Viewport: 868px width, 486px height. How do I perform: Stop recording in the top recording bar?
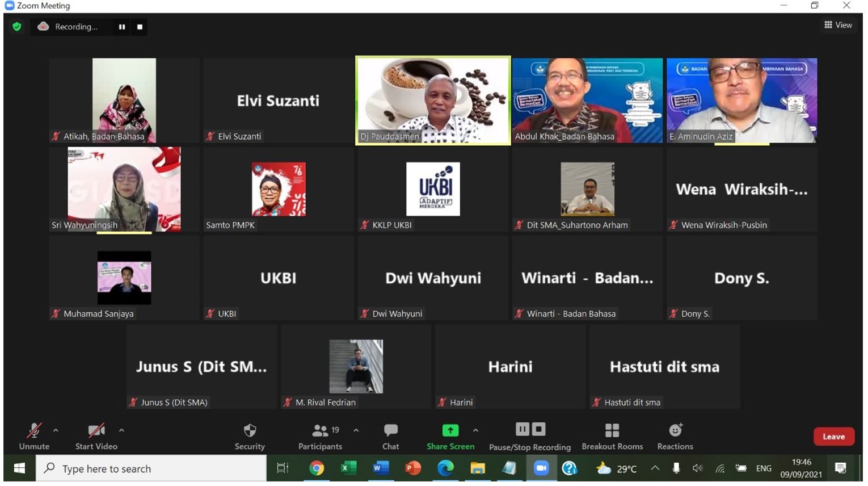(140, 27)
